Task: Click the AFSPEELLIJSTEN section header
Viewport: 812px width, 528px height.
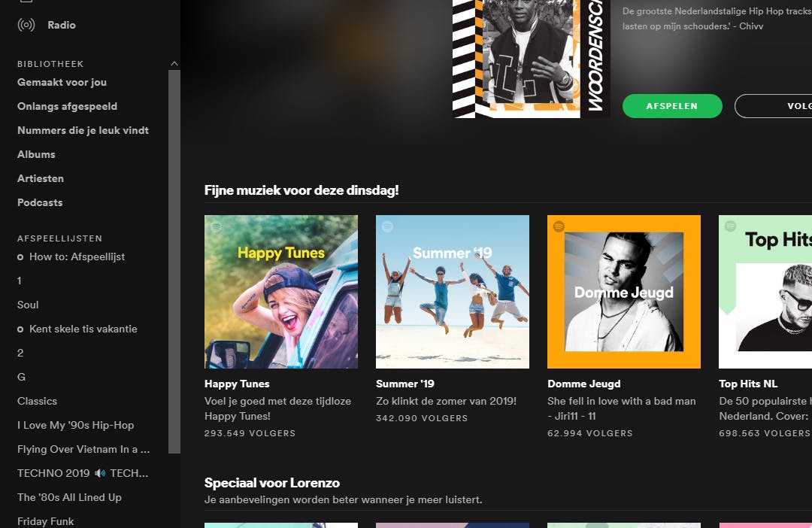Action: coord(59,238)
